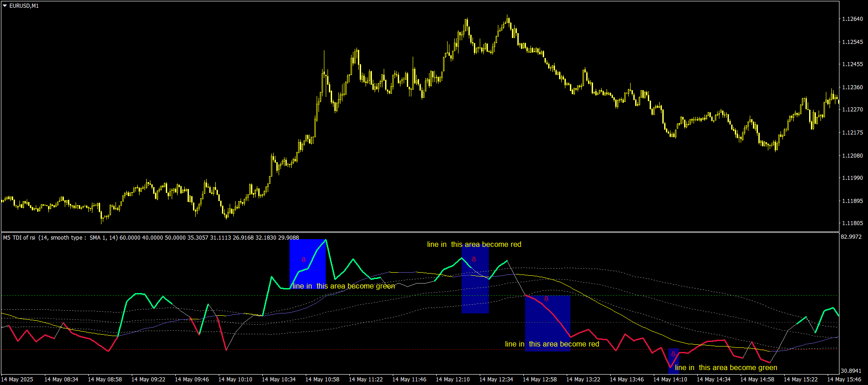Click price level 1.12175 on the axis

(x=852, y=133)
